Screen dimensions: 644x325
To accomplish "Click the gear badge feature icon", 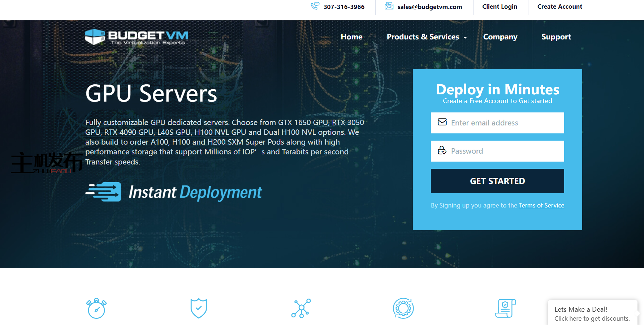I will coord(403,308).
